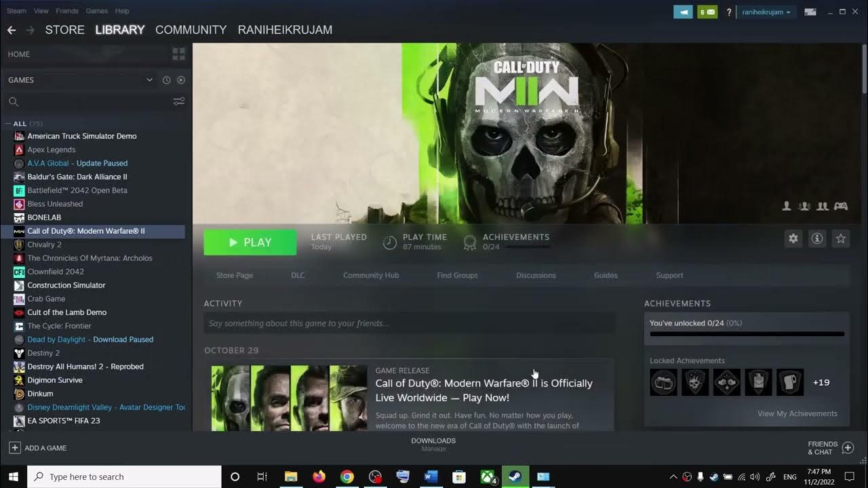Click the achievements progress bar
The width and height of the screenshot is (868, 488).
[x=747, y=334]
